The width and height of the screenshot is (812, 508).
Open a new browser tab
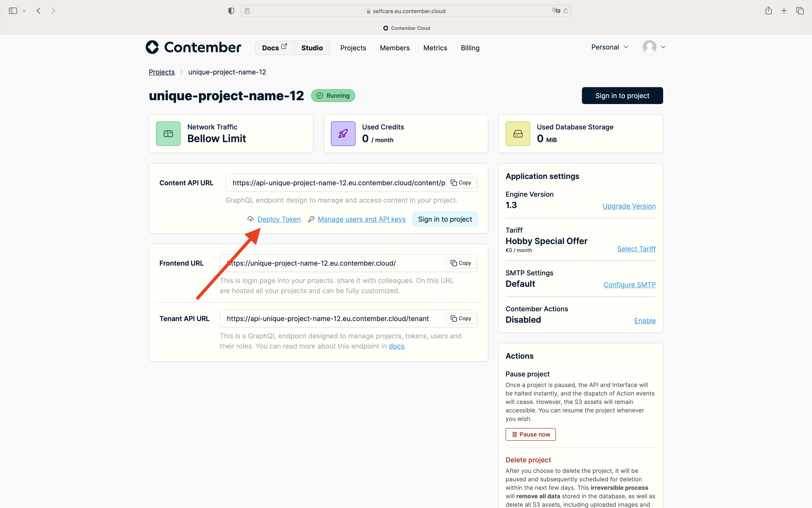click(784, 10)
